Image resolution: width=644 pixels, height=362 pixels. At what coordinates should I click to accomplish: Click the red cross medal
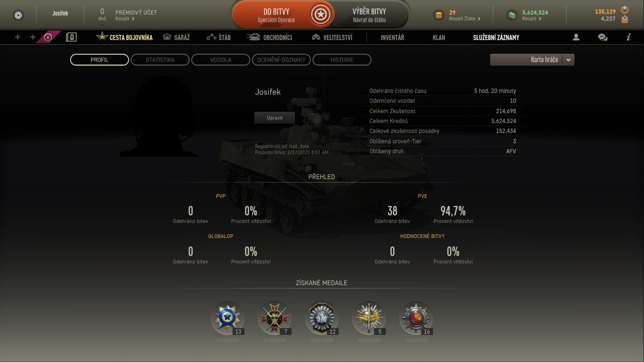(274, 318)
